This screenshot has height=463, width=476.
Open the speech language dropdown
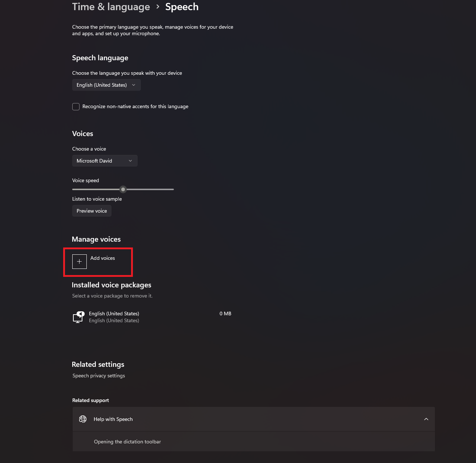pyautogui.click(x=106, y=85)
